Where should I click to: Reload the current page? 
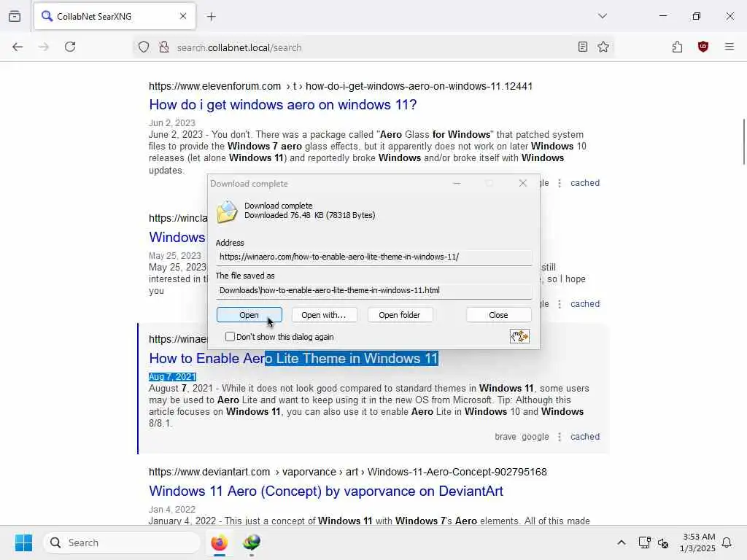point(70,47)
